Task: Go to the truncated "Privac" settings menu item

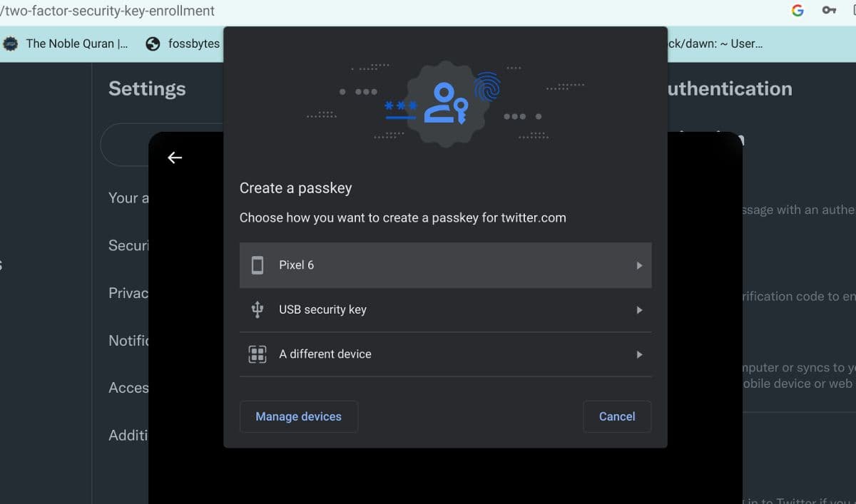Action: pos(128,293)
